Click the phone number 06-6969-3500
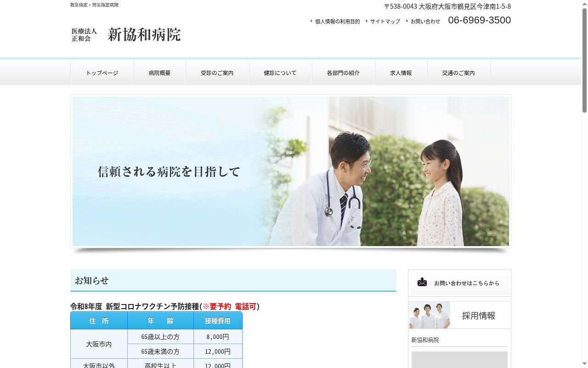588x368 pixels. [479, 20]
